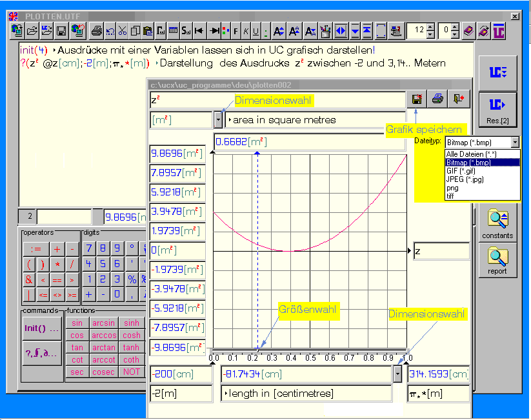Click the '==' operator button
Viewport: 531px width, 420px height.
pyautogui.click(x=57, y=281)
